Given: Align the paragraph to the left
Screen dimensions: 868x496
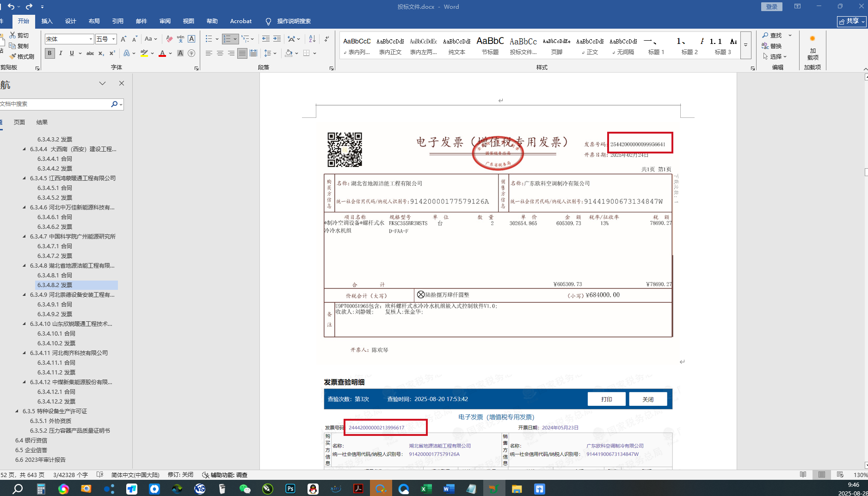Looking at the screenshot, I should point(209,53).
